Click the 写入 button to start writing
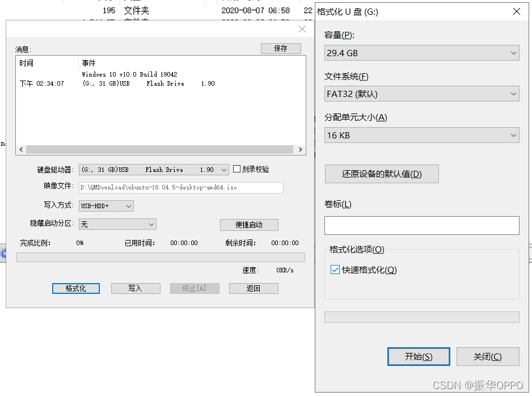532x396 pixels. tap(136, 288)
